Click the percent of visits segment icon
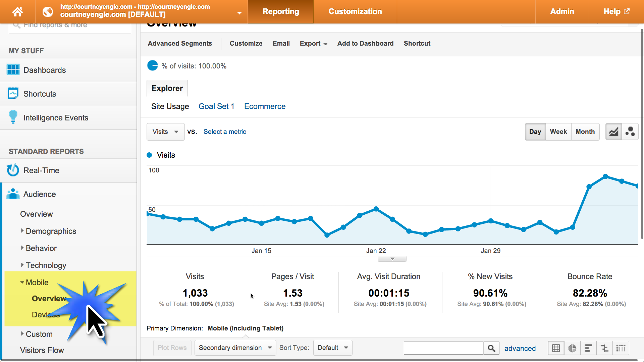Screen dimensions: 644x362 tap(152, 65)
